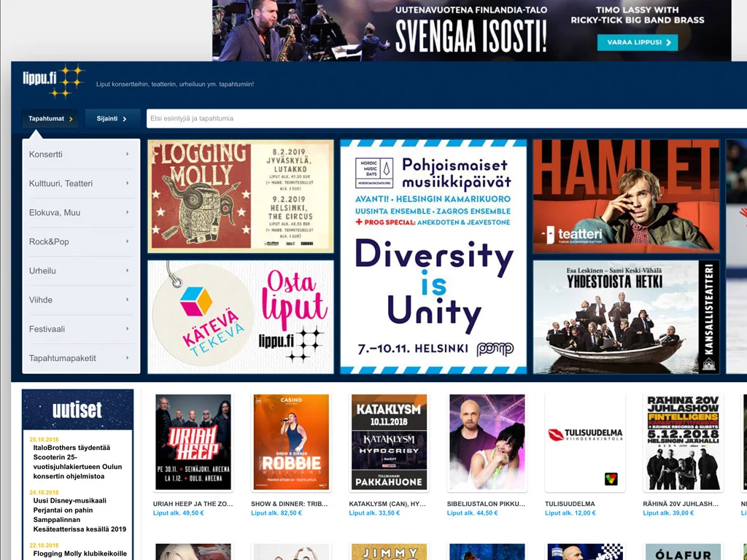Click the Jimmy poster in second row

[390, 552]
